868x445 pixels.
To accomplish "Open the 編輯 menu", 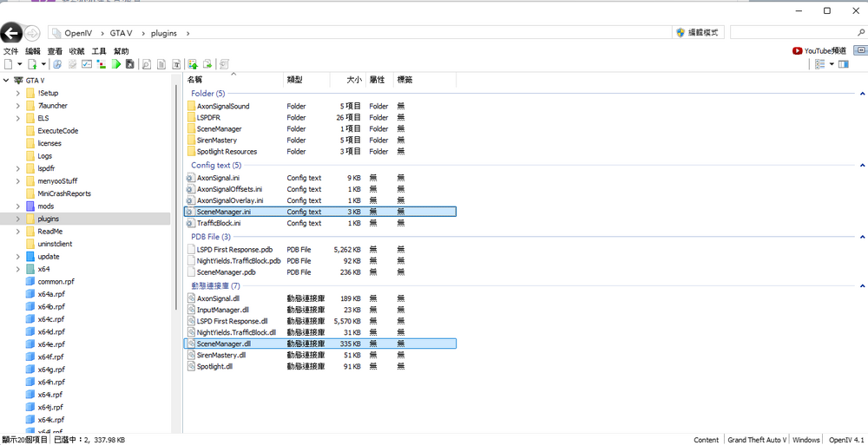I will [33, 51].
